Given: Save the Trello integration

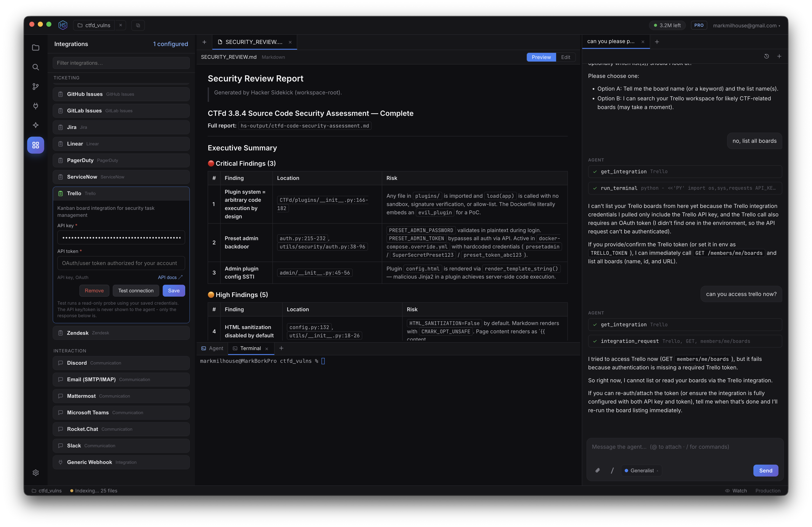Looking at the screenshot, I should point(174,291).
